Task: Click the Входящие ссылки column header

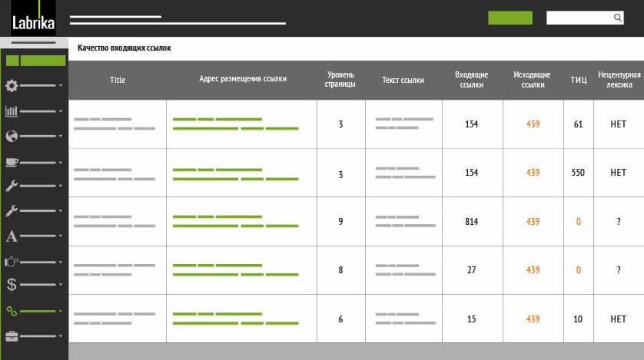Action: (x=472, y=80)
